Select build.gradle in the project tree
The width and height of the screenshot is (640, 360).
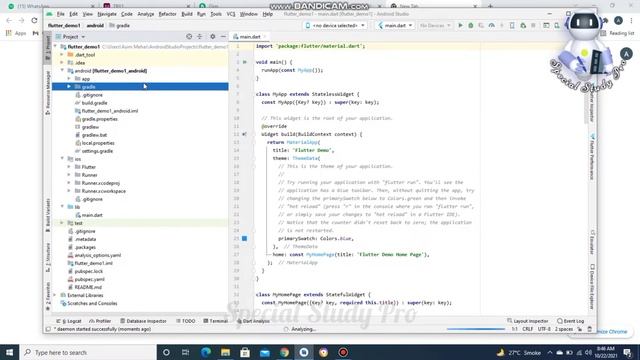click(94, 103)
